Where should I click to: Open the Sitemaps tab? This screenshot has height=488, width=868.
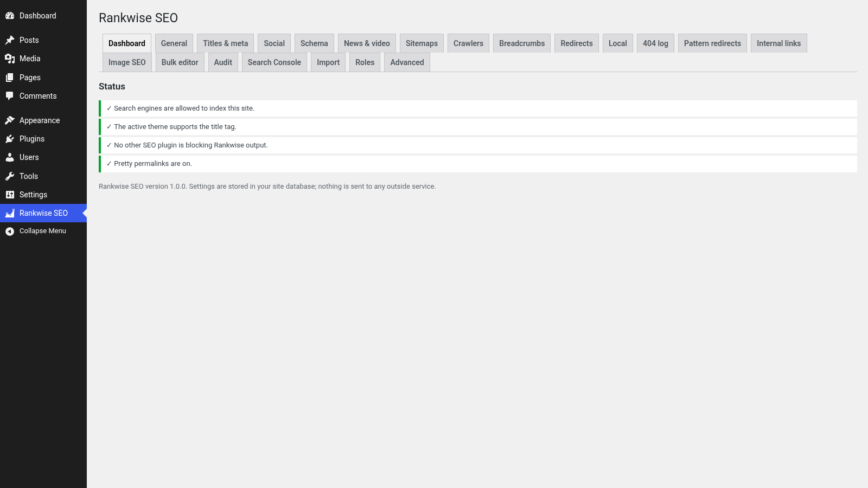(x=422, y=43)
